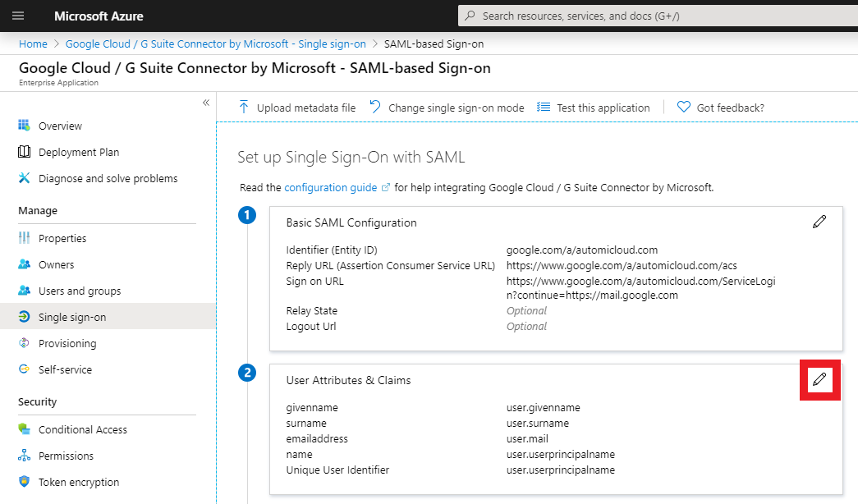Collapse the left sidebar navigation

206,103
